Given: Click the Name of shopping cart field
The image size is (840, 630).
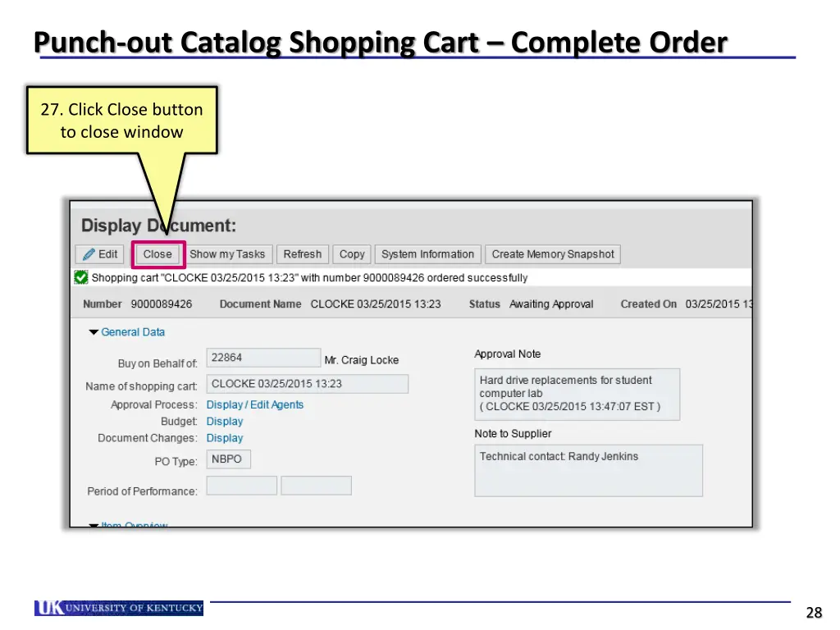Looking at the screenshot, I should click(x=307, y=384).
